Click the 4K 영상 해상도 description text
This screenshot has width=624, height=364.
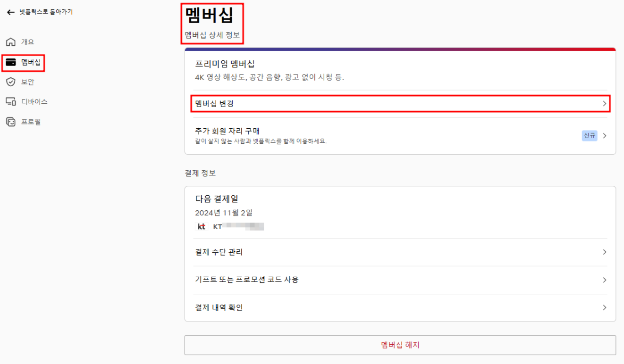(x=270, y=77)
